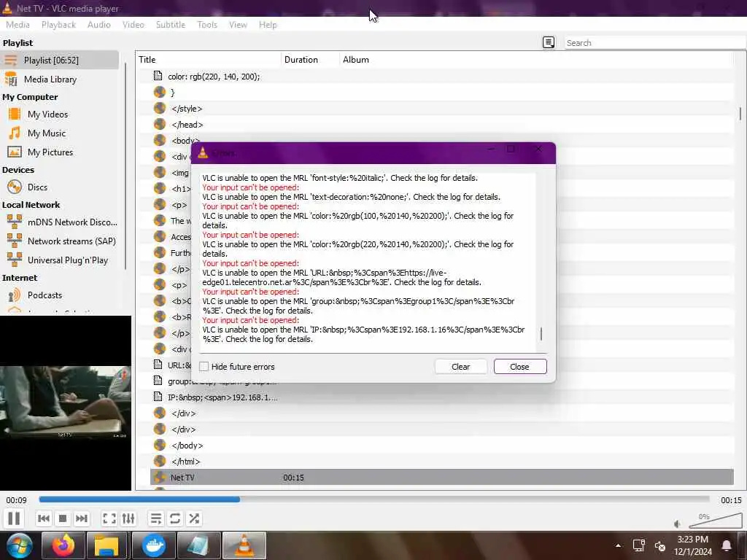This screenshot has height=560, width=747.
Task: Pause playback with the pause button
Action: click(x=14, y=518)
